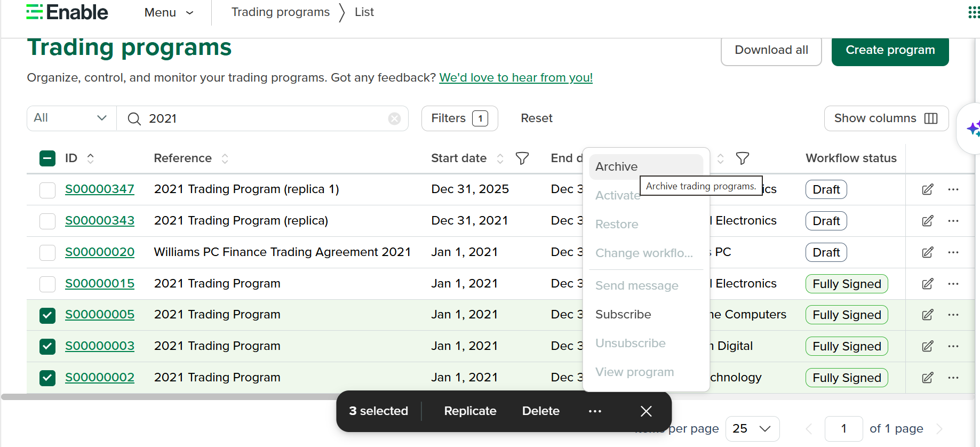Screen dimensions: 980x447
Task: Click the page number input field
Action: click(x=843, y=429)
